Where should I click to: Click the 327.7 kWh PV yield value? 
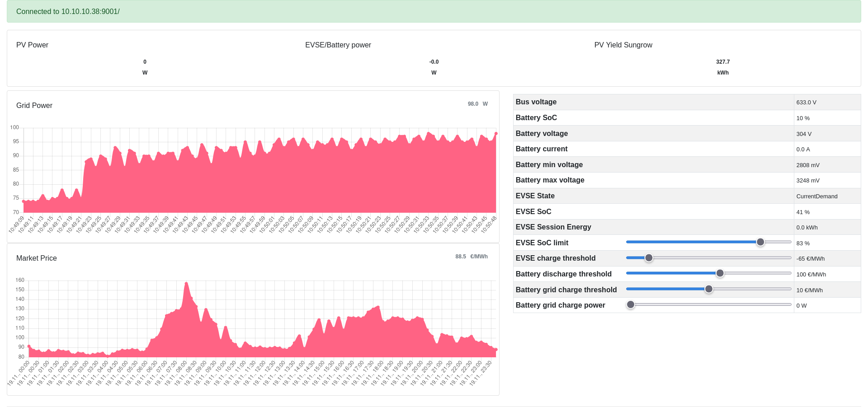click(722, 62)
